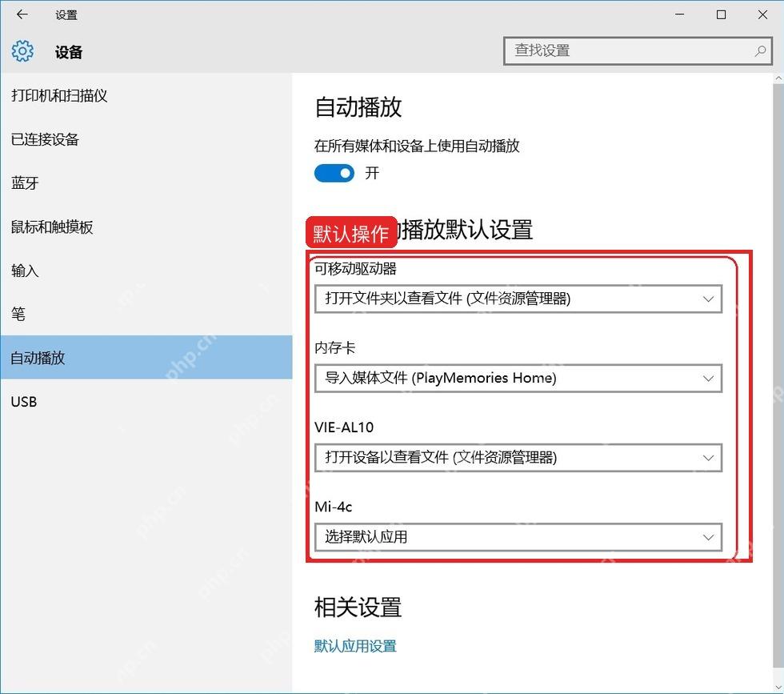This screenshot has width=784, height=694.
Task: Maximize the 设置 window
Action: pyautogui.click(x=721, y=14)
